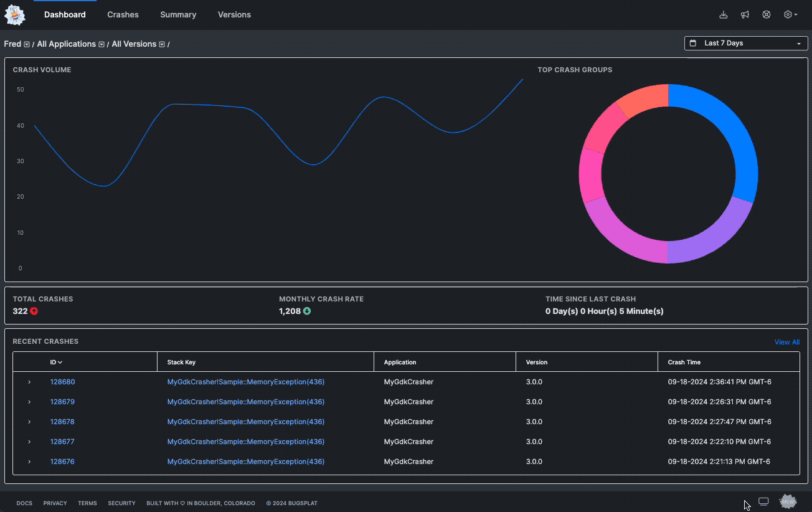Switch to the Crashes tab

pyautogui.click(x=123, y=14)
